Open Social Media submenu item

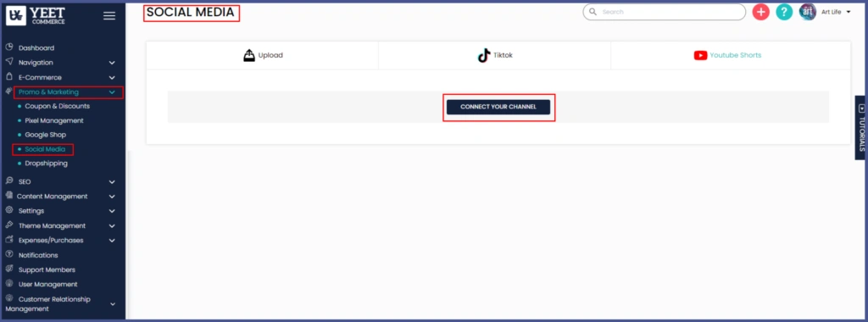point(44,149)
